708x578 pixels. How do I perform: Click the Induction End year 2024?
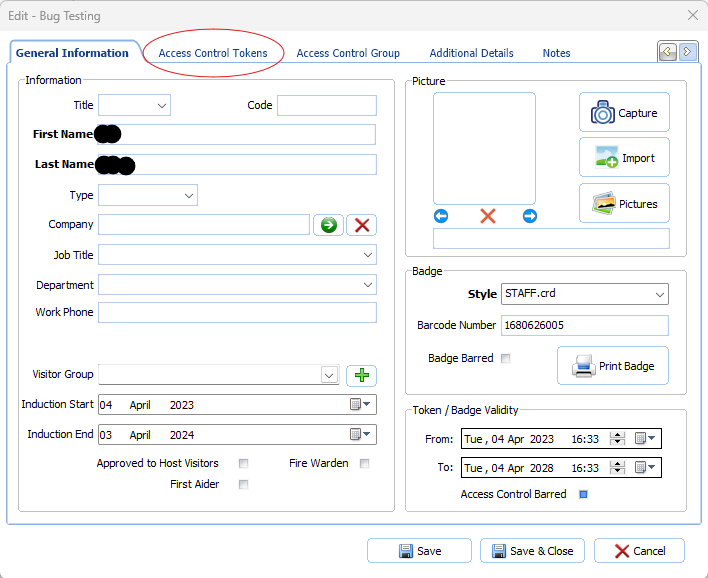pos(182,435)
